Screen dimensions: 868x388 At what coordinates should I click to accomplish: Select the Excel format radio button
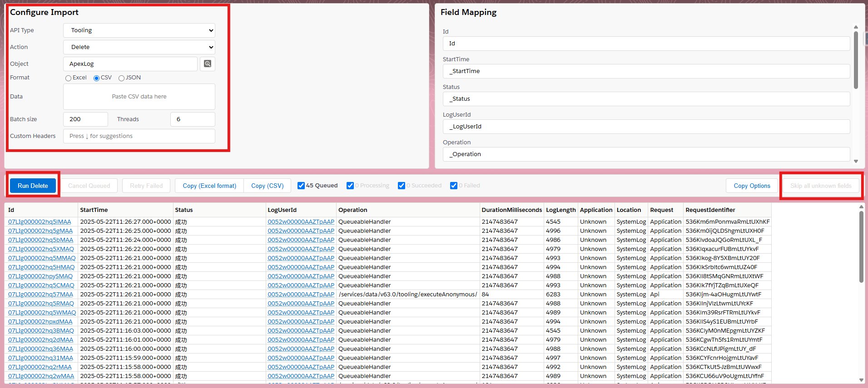[x=68, y=78]
